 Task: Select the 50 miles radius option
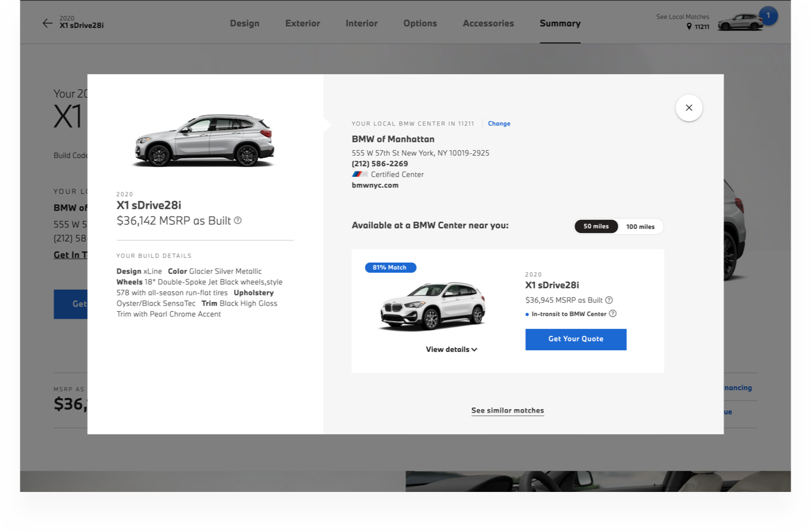596,226
